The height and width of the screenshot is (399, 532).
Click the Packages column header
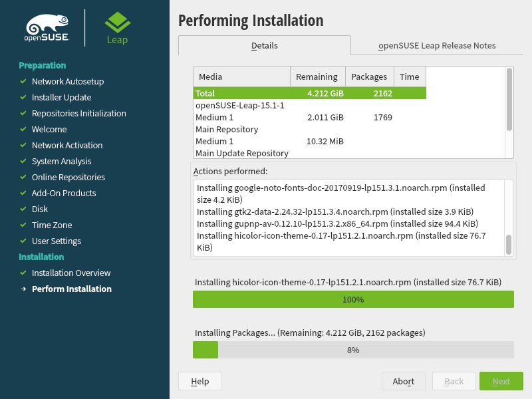370,76
